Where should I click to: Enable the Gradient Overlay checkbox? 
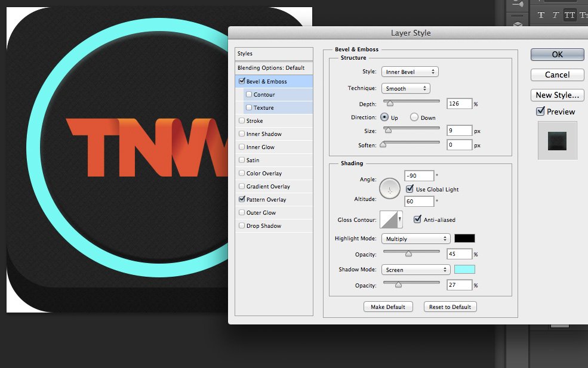pyautogui.click(x=242, y=186)
